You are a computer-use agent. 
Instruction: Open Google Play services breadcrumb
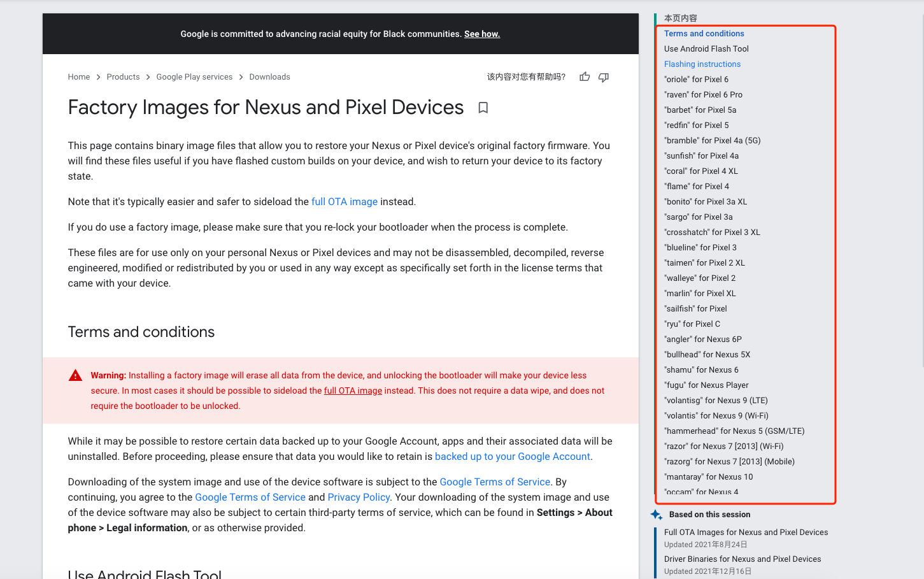point(194,77)
